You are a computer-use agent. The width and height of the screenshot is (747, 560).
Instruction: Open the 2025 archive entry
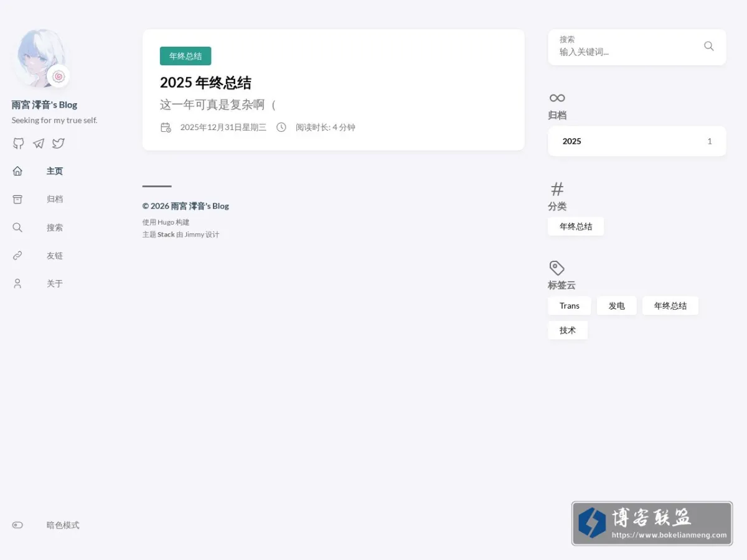click(x=637, y=141)
